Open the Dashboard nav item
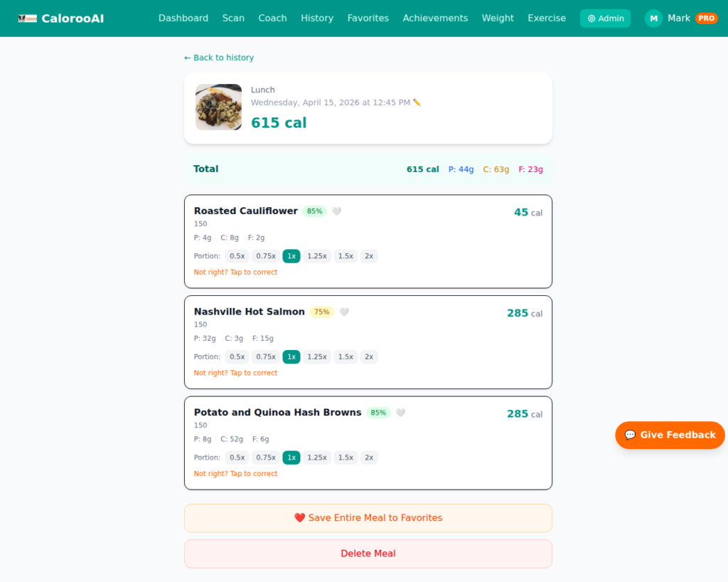 click(183, 18)
